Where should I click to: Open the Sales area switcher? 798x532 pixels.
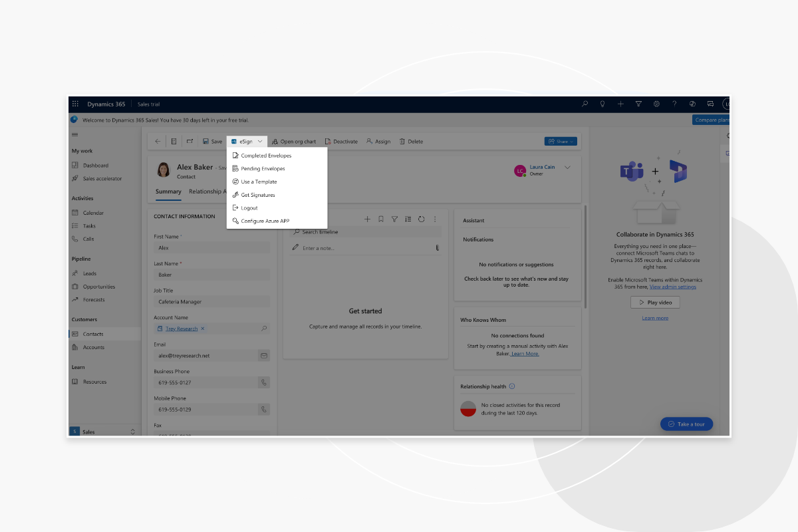[x=104, y=432]
